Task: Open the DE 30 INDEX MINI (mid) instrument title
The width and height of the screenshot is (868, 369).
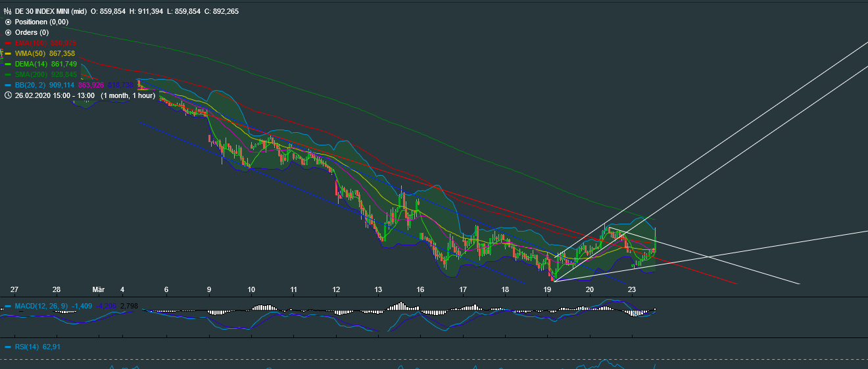Action: 50,11
